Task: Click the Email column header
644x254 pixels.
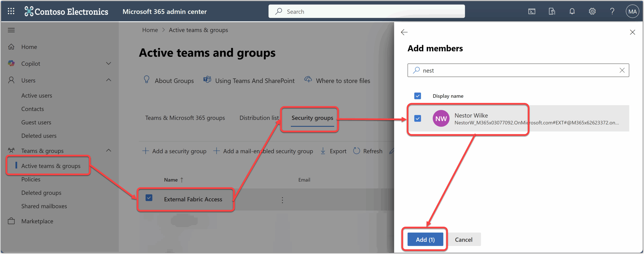Action: (x=304, y=180)
